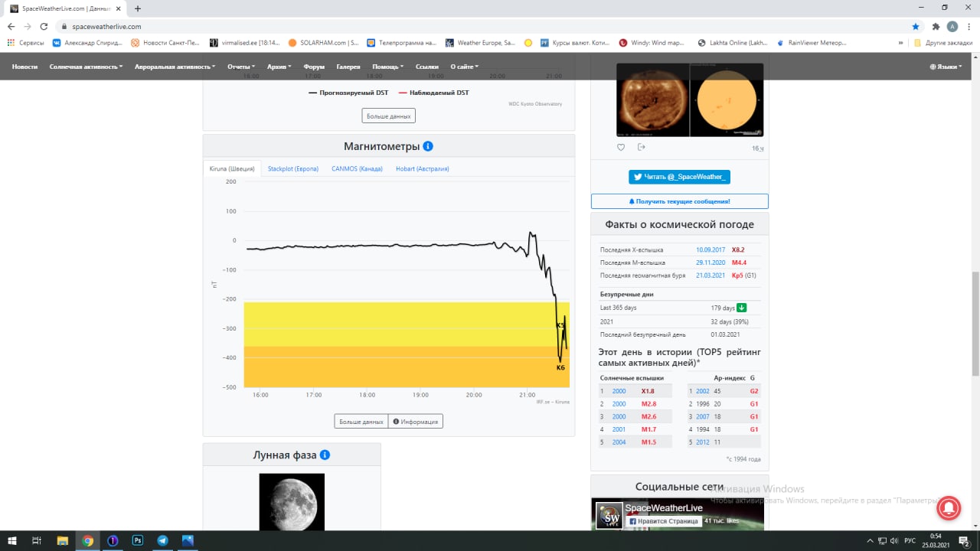Expand Авроральная активность menu
Viewport: 980px width, 551px height.
point(175,67)
